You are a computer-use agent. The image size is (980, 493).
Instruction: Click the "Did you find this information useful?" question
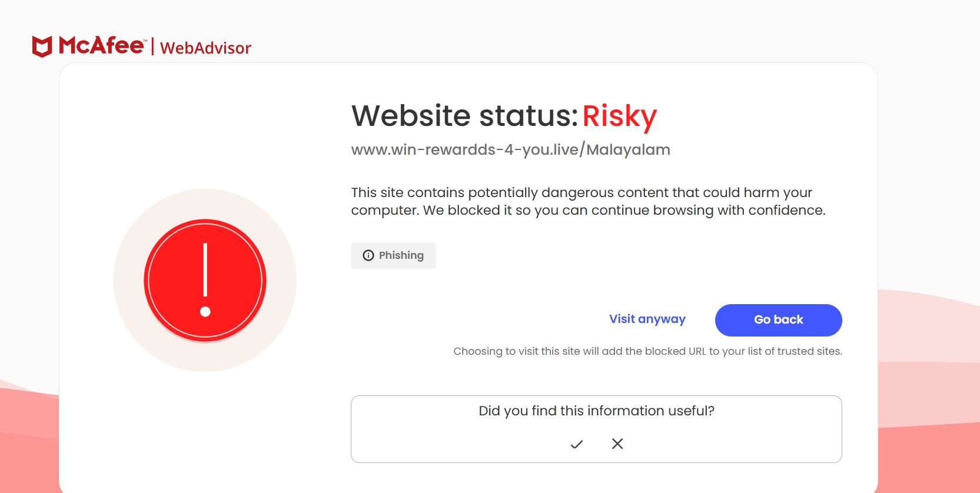click(x=596, y=411)
